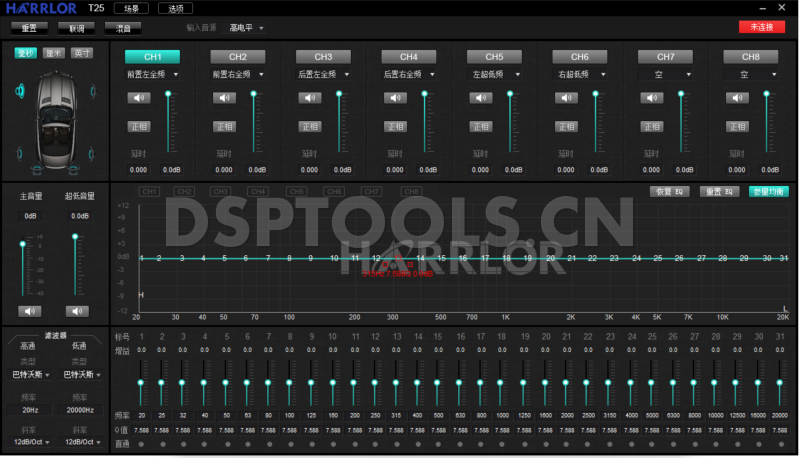800x458 pixels.
Task: Open the 选项 (Options) menu
Action: pos(175,8)
